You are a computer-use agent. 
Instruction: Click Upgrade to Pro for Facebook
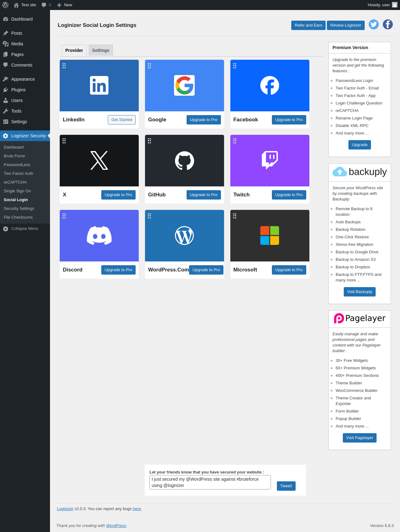289,120
